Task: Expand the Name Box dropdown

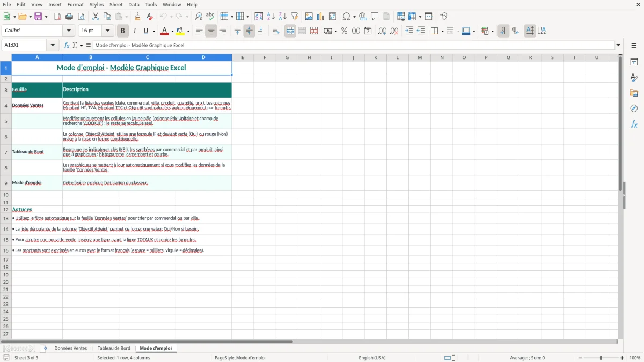Action: tap(53, 46)
